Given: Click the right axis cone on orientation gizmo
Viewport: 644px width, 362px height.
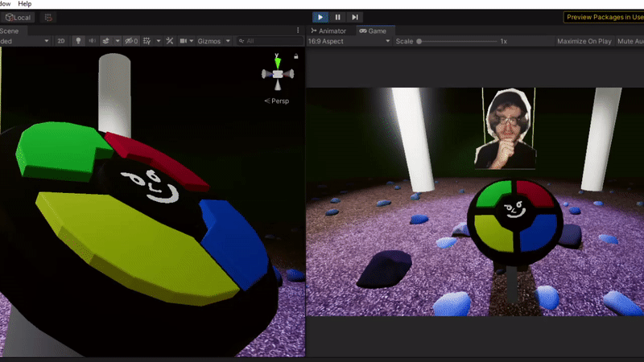Looking at the screenshot, I should coord(289,74).
